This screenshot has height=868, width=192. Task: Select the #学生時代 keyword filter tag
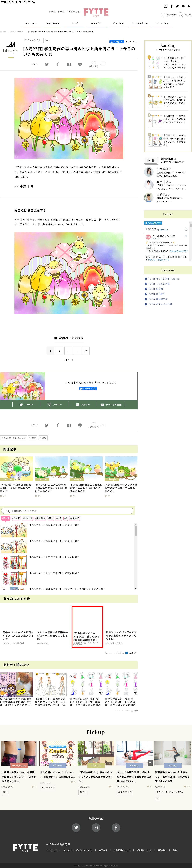(x=40, y=518)
